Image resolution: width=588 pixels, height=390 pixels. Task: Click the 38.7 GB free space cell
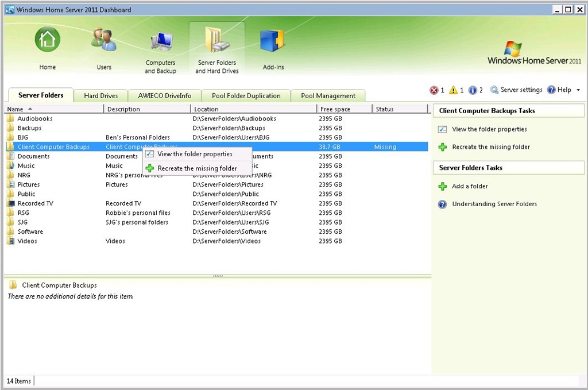[x=329, y=146]
